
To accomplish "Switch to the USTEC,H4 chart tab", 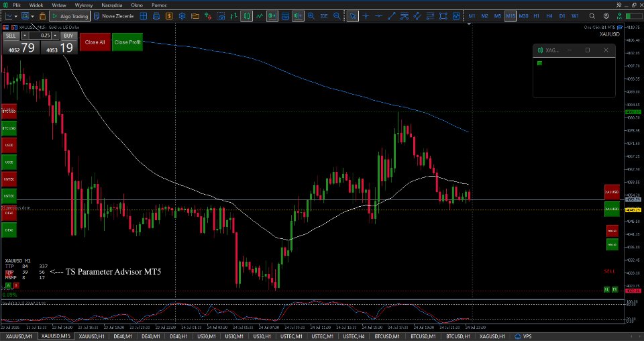I will pyautogui.click(x=354, y=336).
